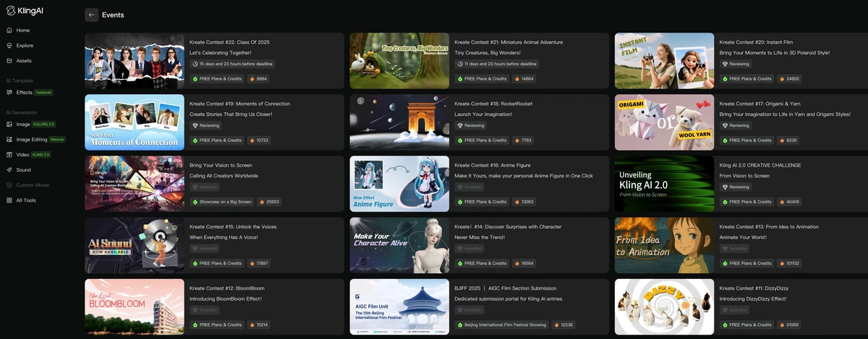Click the Make Your Character Alive thumbnail

pos(399,246)
